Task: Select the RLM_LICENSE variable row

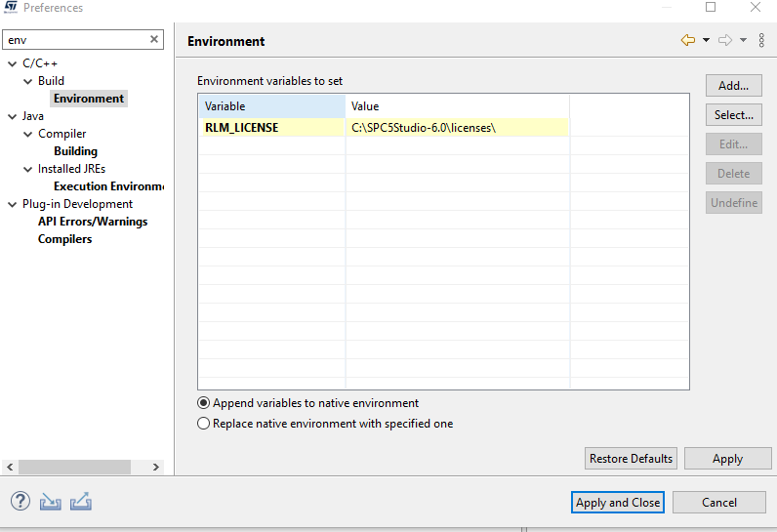Action: point(242,128)
